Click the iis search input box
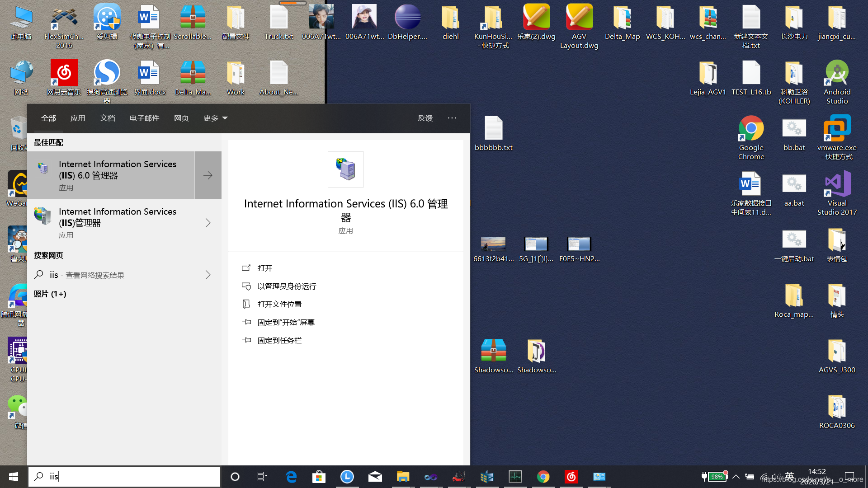The height and width of the screenshot is (488, 868). pyautogui.click(x=124, y=477)
